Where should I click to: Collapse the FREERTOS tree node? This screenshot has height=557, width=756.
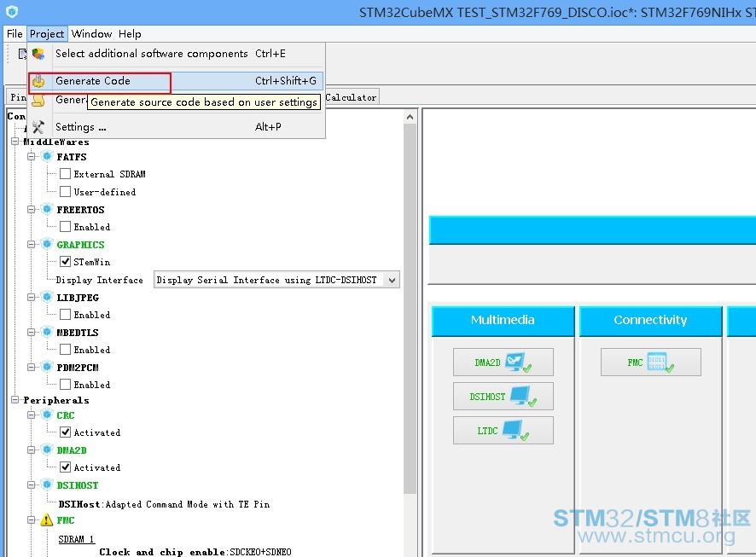[x=32, y=209]
